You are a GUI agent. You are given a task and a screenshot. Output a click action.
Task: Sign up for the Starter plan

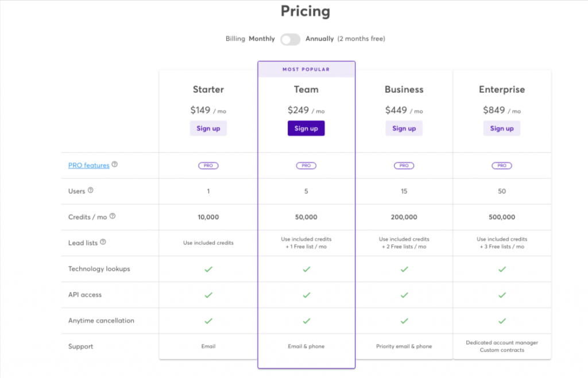[x=208, y=128]
